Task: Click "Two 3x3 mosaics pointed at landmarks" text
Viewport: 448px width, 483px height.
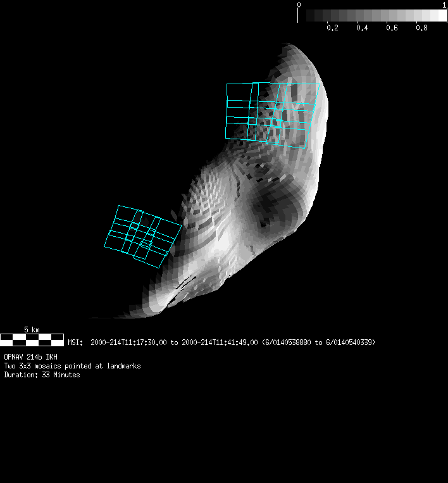Action: point(72,366)
